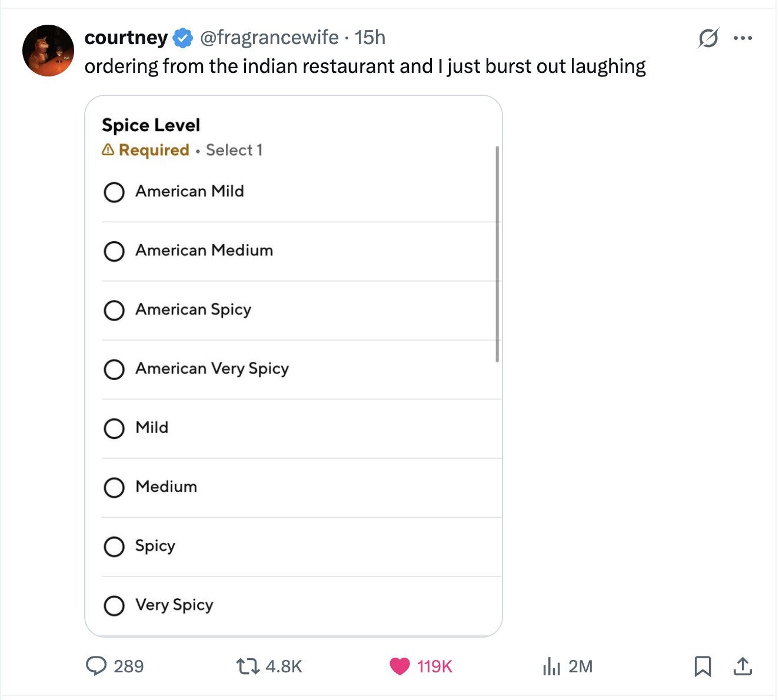
Task: Like the tweet with the heart icon
Action: pos(400,666)
